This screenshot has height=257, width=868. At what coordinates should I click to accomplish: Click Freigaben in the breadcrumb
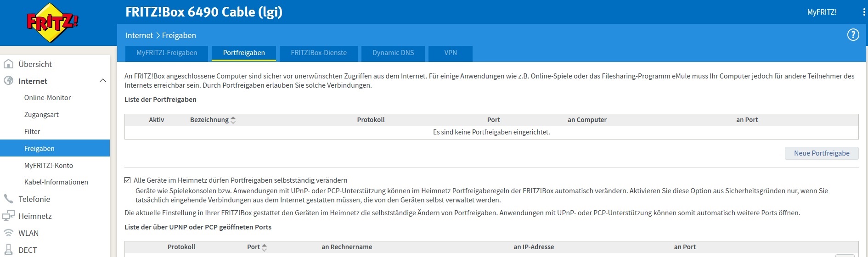coord(179,35)
